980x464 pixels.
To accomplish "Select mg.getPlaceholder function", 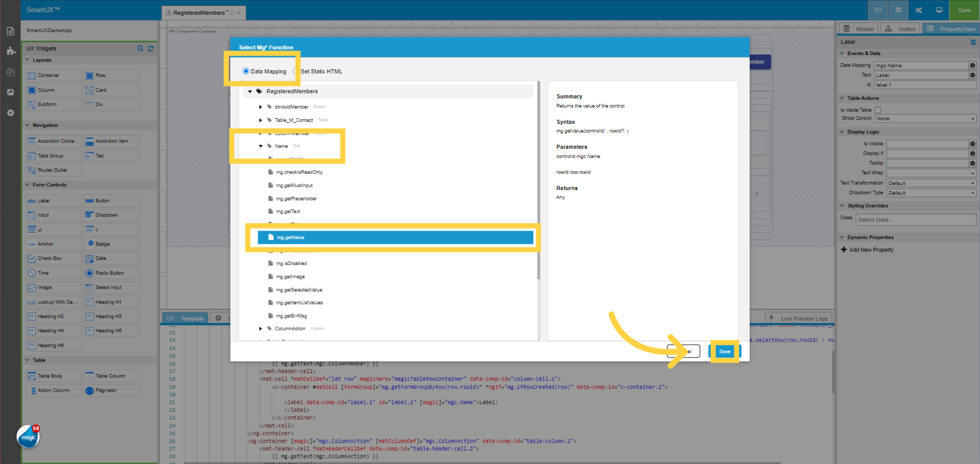I will pos(297,199).
